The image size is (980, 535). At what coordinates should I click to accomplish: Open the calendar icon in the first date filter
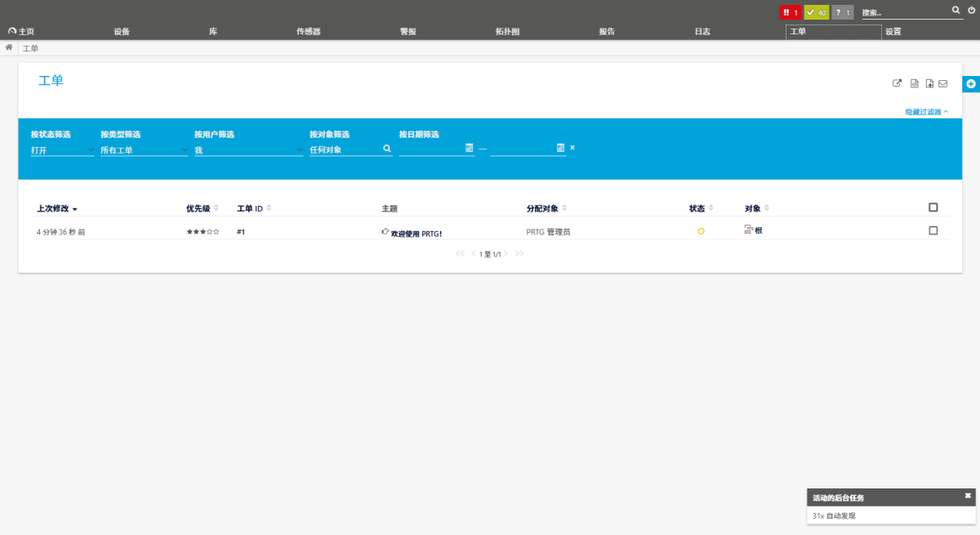point(470,148)
